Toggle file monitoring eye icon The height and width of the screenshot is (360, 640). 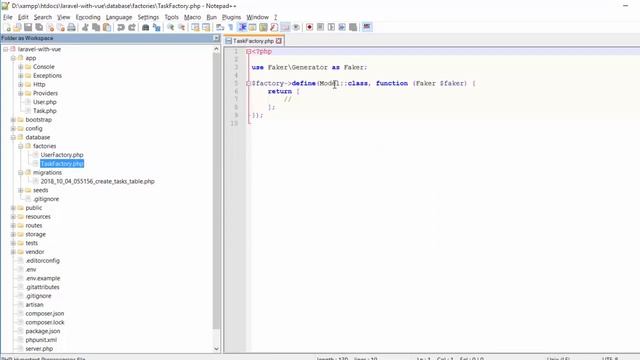tap(296, 27)
